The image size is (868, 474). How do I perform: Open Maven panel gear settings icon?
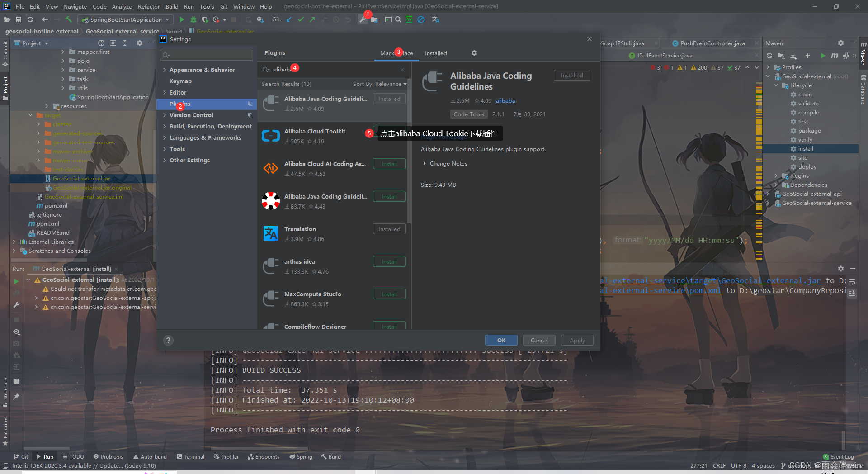click(841, 43)
